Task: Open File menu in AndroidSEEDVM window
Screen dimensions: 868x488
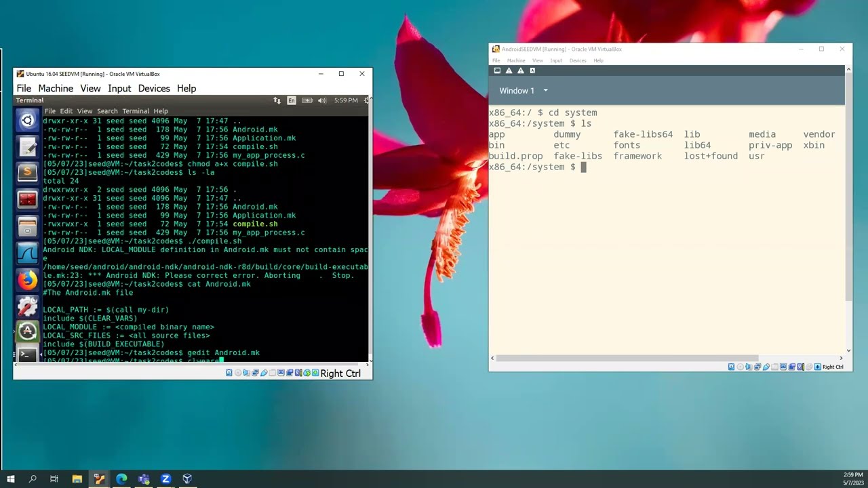Action: click(496, 60)
